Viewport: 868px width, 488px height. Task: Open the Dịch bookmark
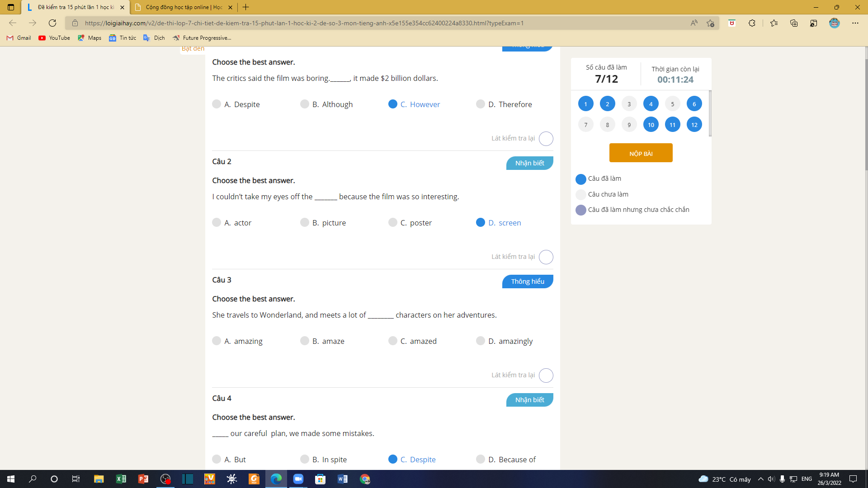(154, 38)
